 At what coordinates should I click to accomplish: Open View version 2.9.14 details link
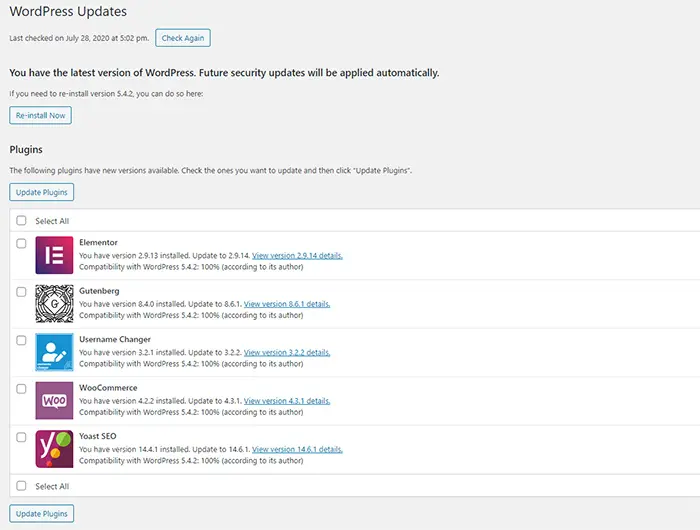[x=297, y=255]
